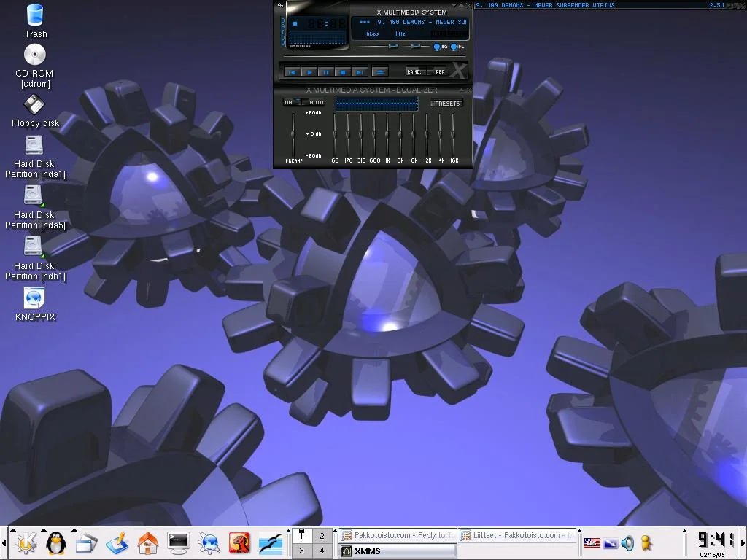Go to previous track in XMMS
This screenshot has width=747, height=560.
pos(292,72)
